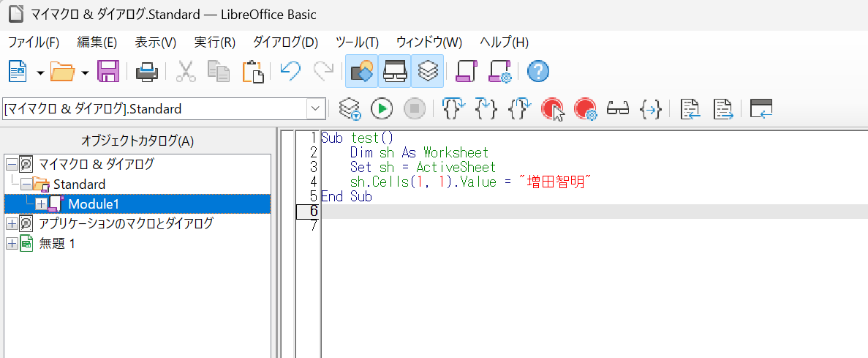This screenshot has width=868, height=358.
Task: Toggle the highlighted stacked layers toolbar button
Action: (x=428, y=71)
